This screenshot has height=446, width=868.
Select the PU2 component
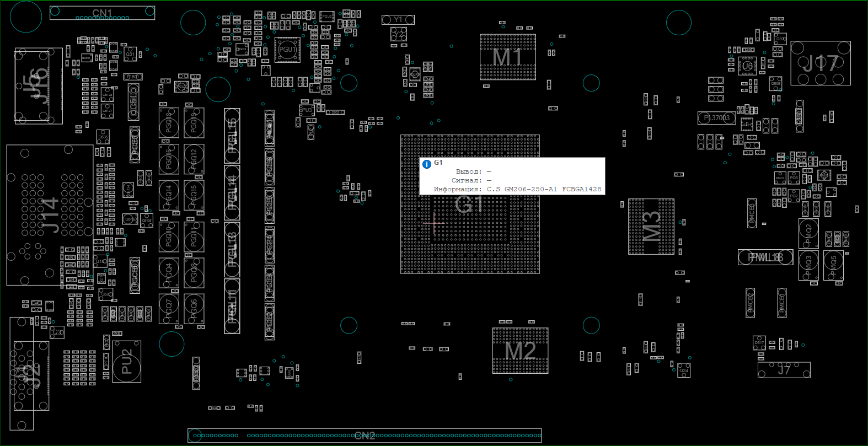pyautogui.click(x=127, y=362)
